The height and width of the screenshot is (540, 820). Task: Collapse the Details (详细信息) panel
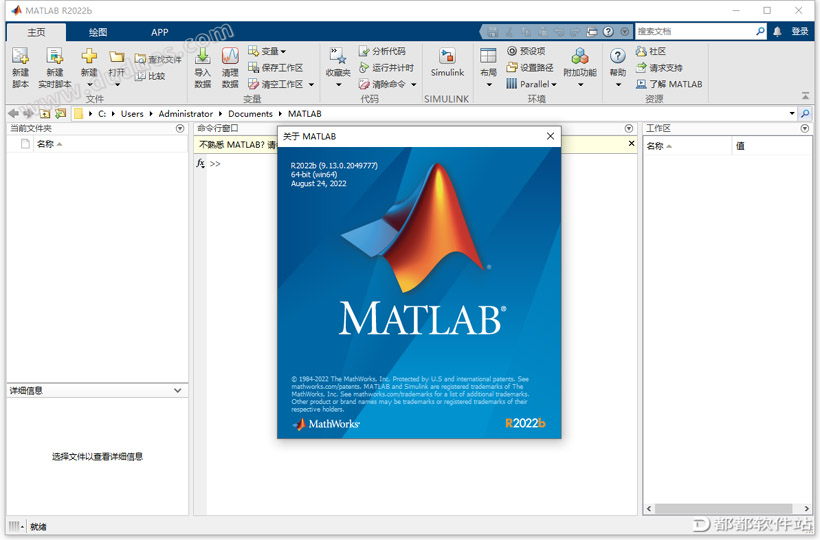pyautogui.click(x=177, y=390)
